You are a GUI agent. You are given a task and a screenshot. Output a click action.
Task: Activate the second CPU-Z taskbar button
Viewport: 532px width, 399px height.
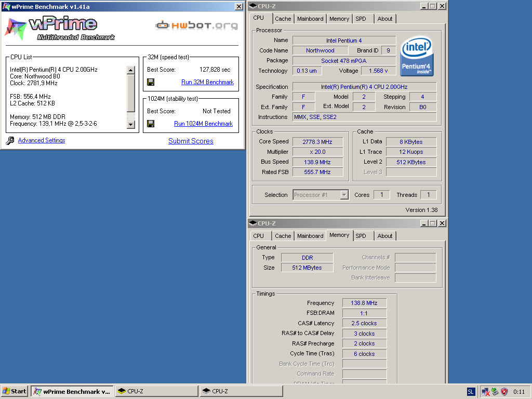click(241, 391)
